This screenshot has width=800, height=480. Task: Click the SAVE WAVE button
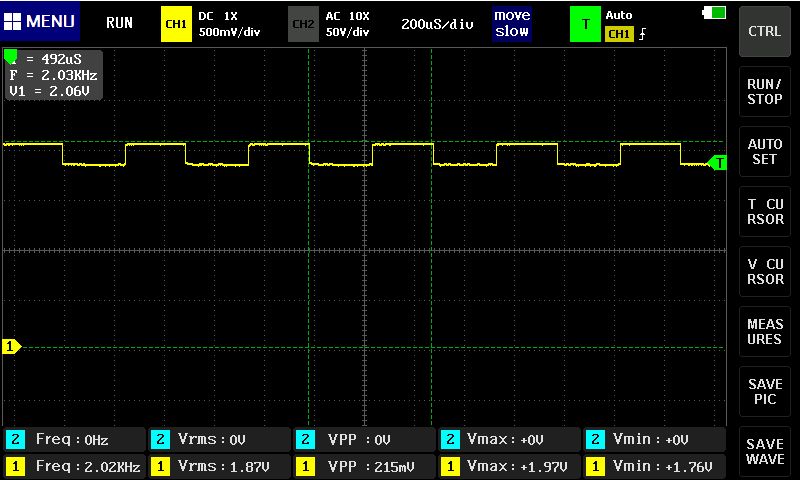(x=764, y=451)
